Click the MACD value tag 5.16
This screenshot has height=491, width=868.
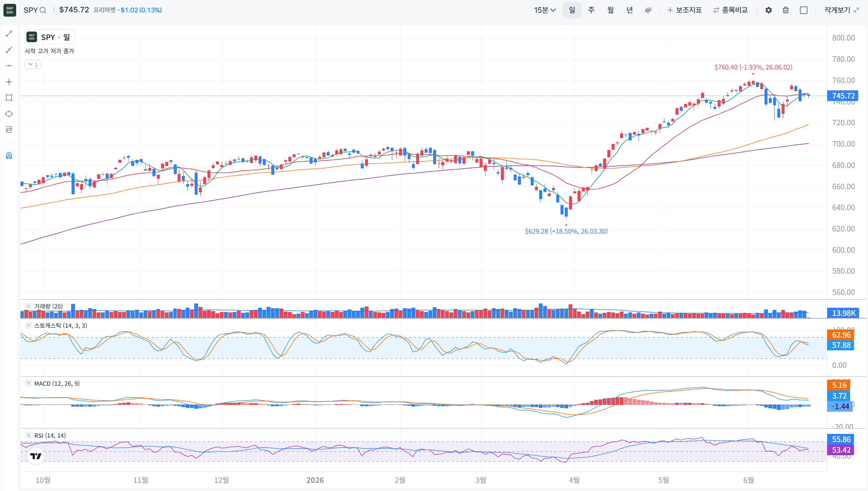839,385
